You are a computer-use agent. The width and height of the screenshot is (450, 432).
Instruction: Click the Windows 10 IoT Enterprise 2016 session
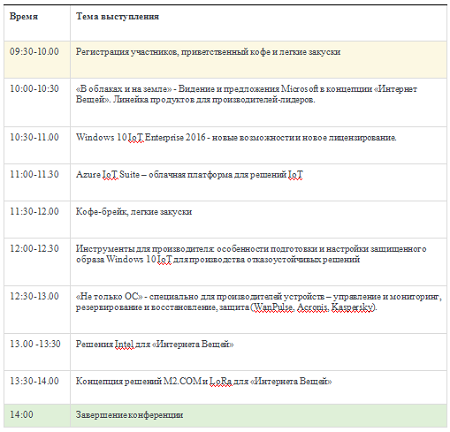pyautogui.click(x=236, y=137)
